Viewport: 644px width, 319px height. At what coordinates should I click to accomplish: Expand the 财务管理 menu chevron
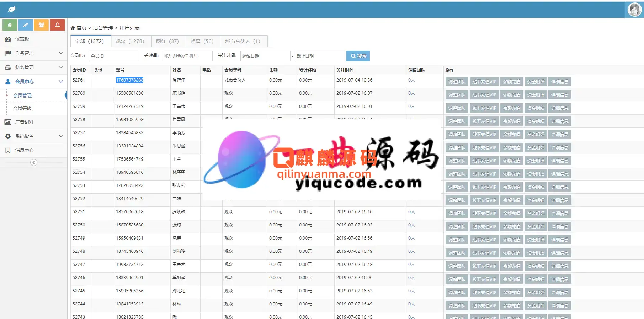pos(61,67)
